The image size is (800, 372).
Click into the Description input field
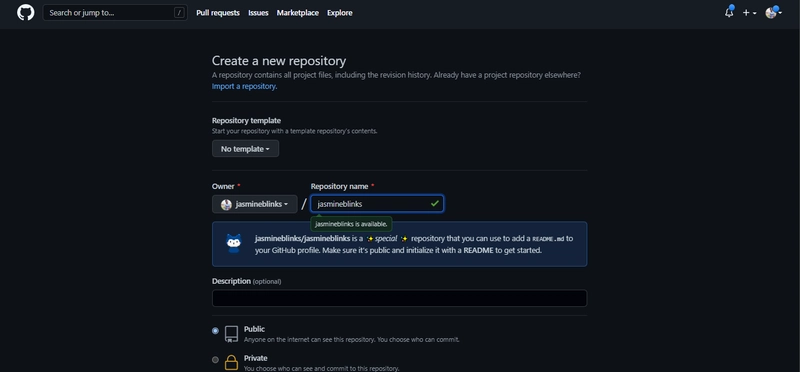coord(399,298)
